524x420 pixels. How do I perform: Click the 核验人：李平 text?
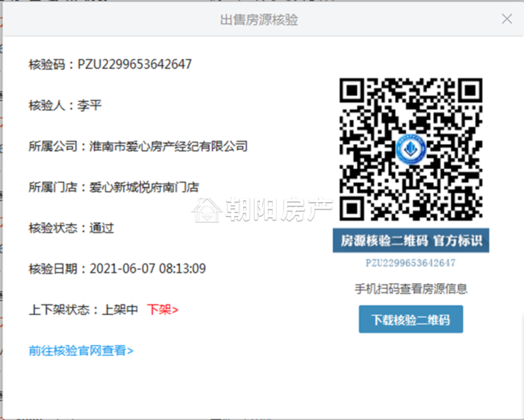pos(65,106)
